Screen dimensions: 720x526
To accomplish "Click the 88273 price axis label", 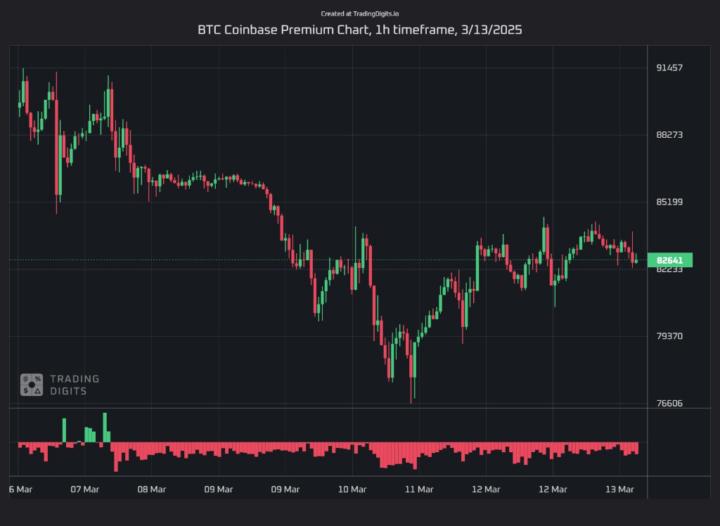I will pos(669,134).
